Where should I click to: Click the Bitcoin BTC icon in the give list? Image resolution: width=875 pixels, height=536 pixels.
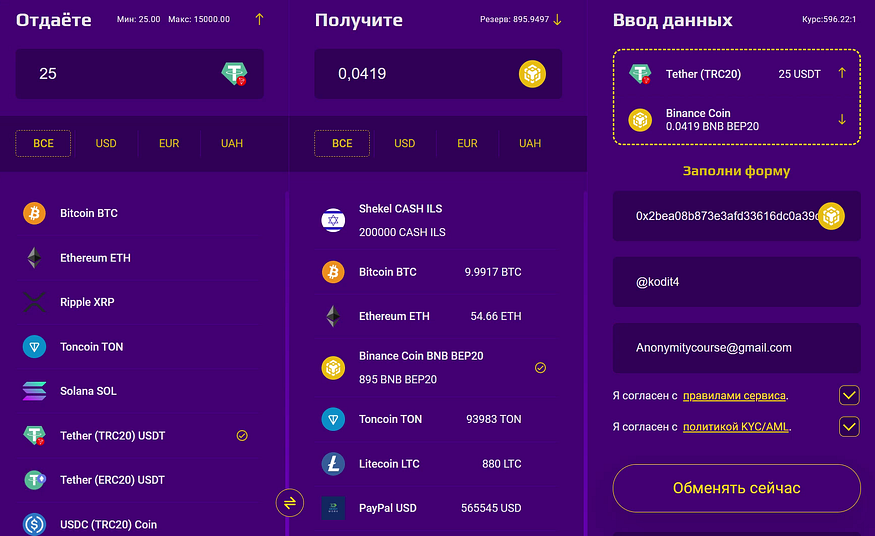pyautogui.click(x=34, y=213)
